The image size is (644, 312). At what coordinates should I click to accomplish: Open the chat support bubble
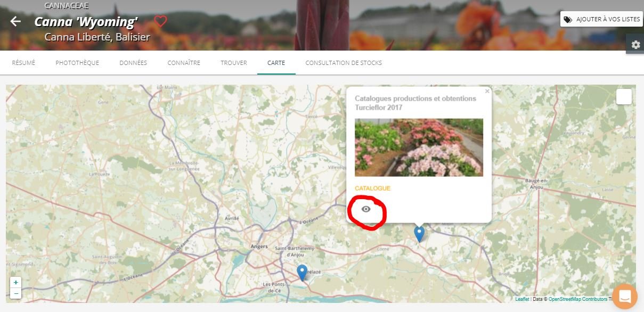(625, 297)
